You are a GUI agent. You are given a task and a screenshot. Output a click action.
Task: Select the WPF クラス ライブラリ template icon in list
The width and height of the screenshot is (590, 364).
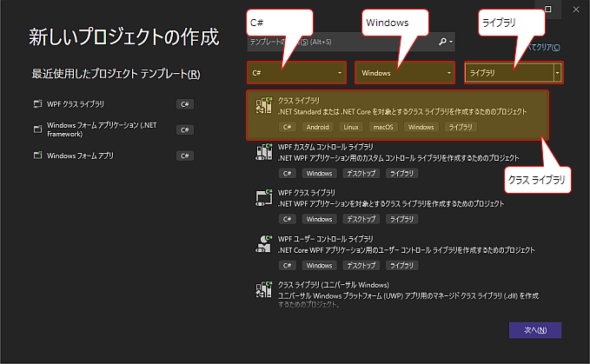click(264, 198)
